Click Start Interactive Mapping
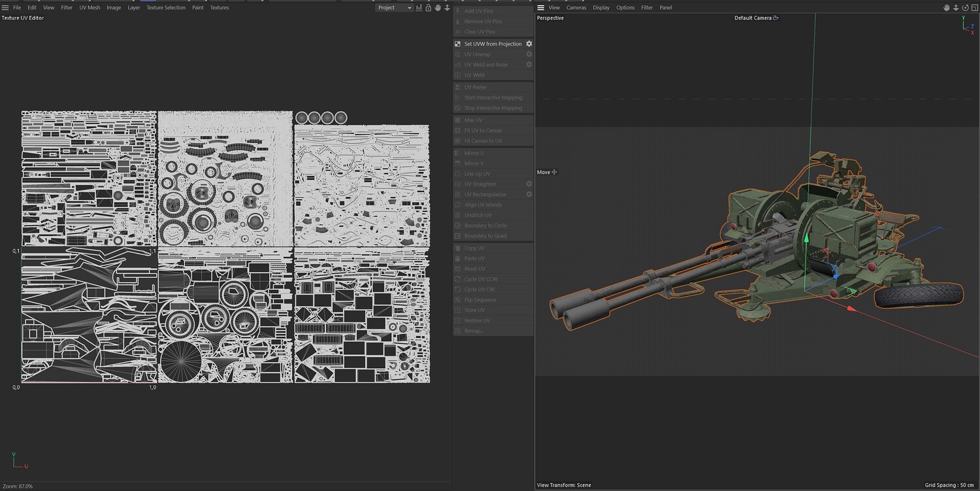 pyautogui.click(x=493, y=97)
